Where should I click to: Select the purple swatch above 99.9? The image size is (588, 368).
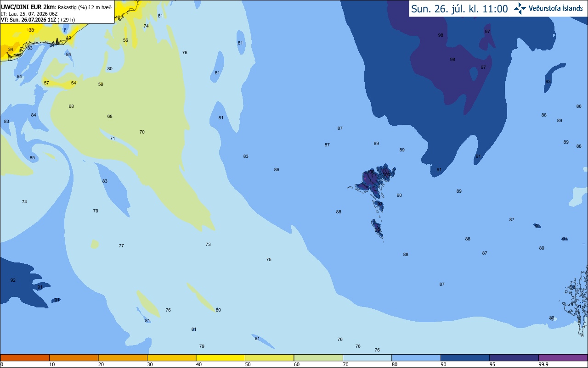[563, 357]
